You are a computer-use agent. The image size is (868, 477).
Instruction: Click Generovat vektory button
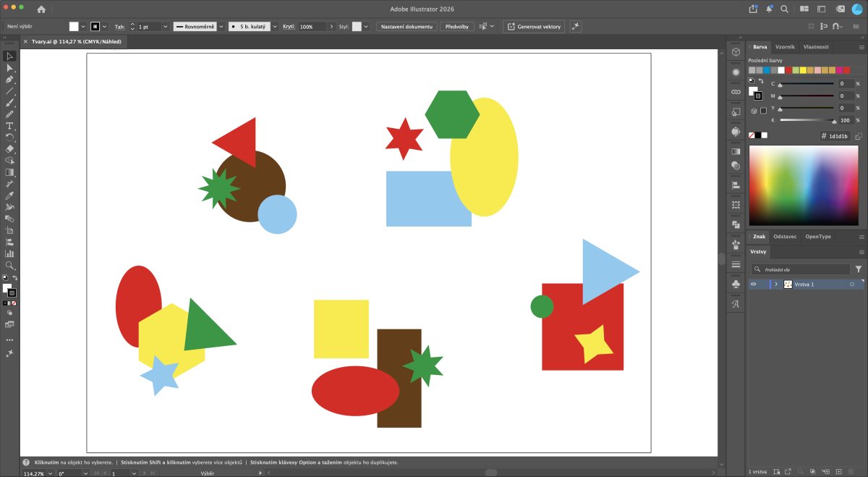(534, 26)
